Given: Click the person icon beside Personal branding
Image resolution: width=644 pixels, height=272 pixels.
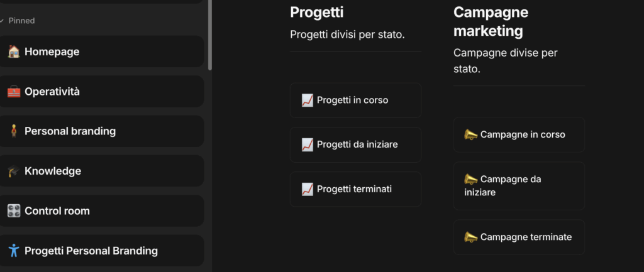Looking at the screenshot, I should coord(14,131).
